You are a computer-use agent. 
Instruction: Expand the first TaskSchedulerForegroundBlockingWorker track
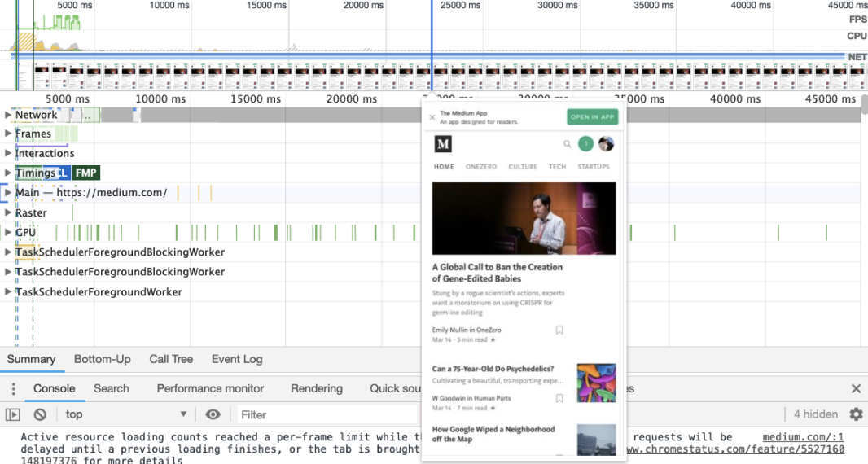click(8, 252)
